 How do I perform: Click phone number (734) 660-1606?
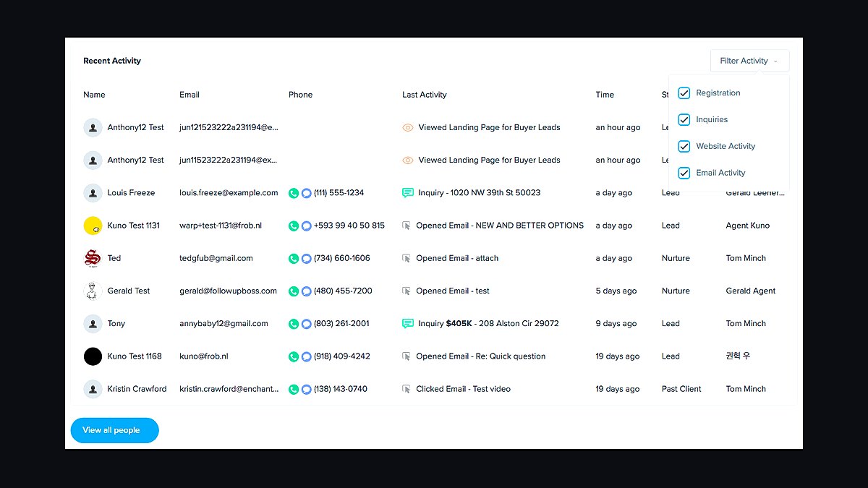click(x=341, y=258)
